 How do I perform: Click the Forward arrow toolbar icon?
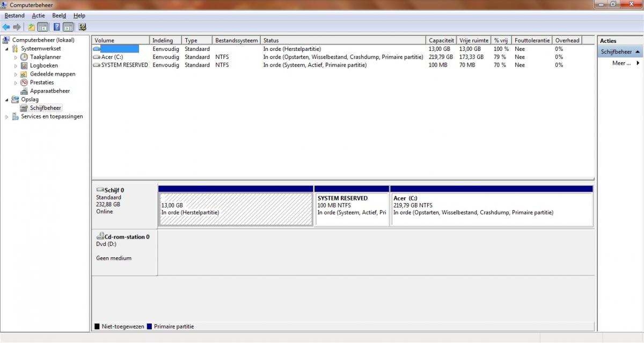17,27
